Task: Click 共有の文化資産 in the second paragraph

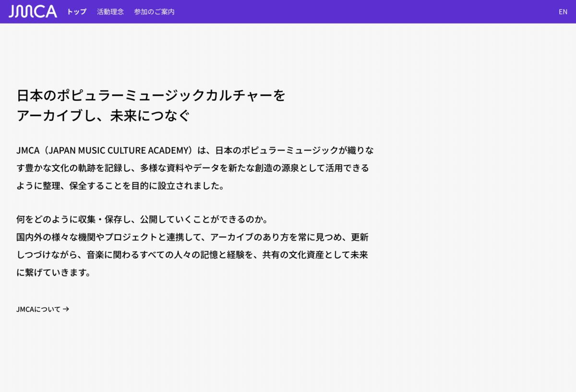Action: click(293, 255)
